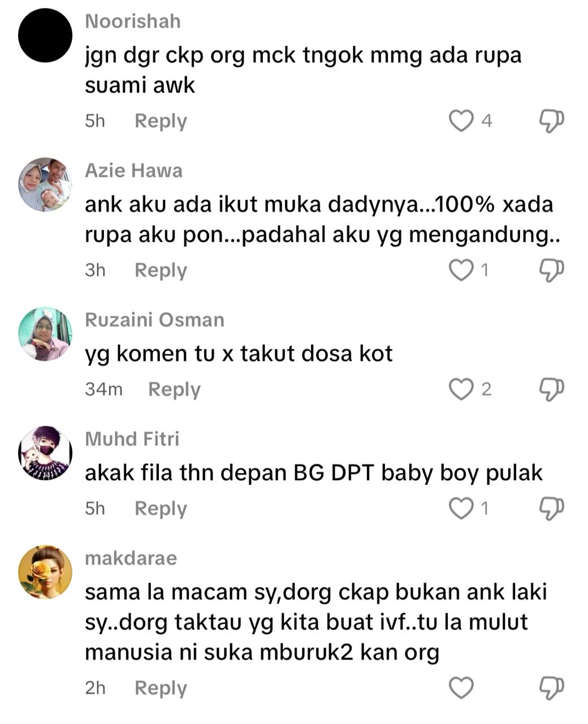Dislike Muhd Fitri's comment
This screenshot has width=588, height=724.
(x=551, y=508)
